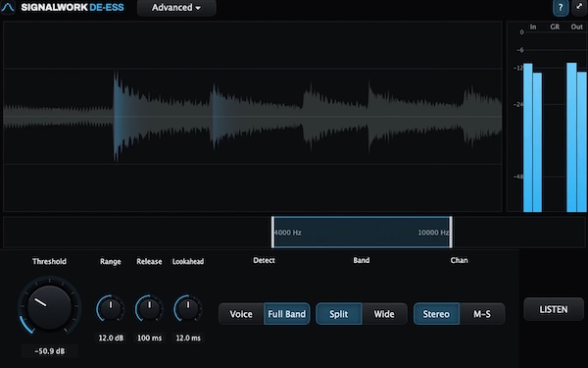Choose Wide band mode
Viewport: 588px width, 368px height.
pos(384,314)
